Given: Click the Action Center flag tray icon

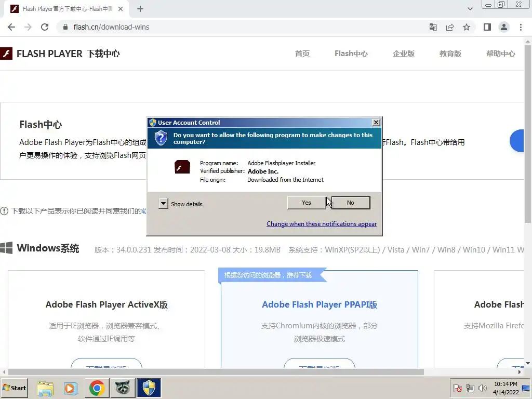Looking at the screenshot, I should coord(457,388).
